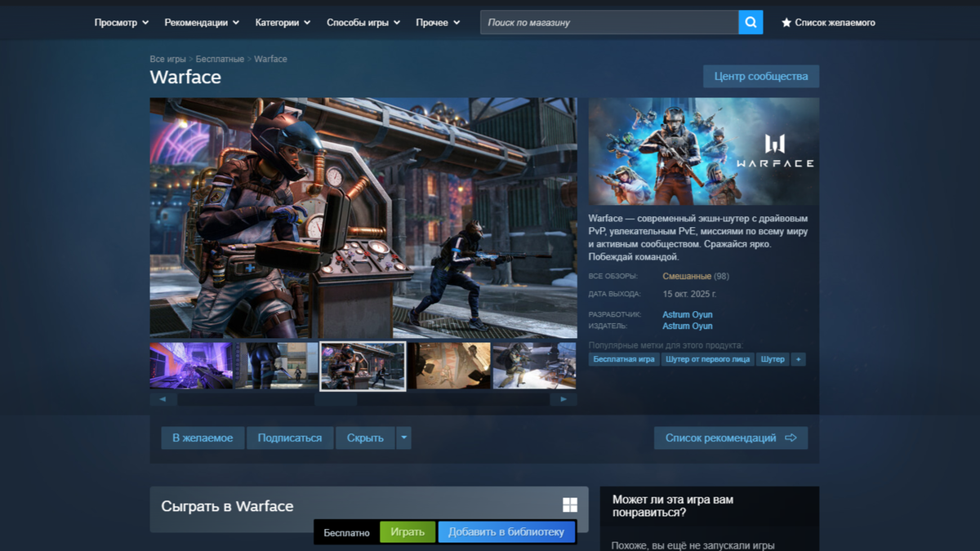Open the Центр сообщества button
Viewport: 980px width, 551px height.
pyautogui.click(x=761, y=77)
